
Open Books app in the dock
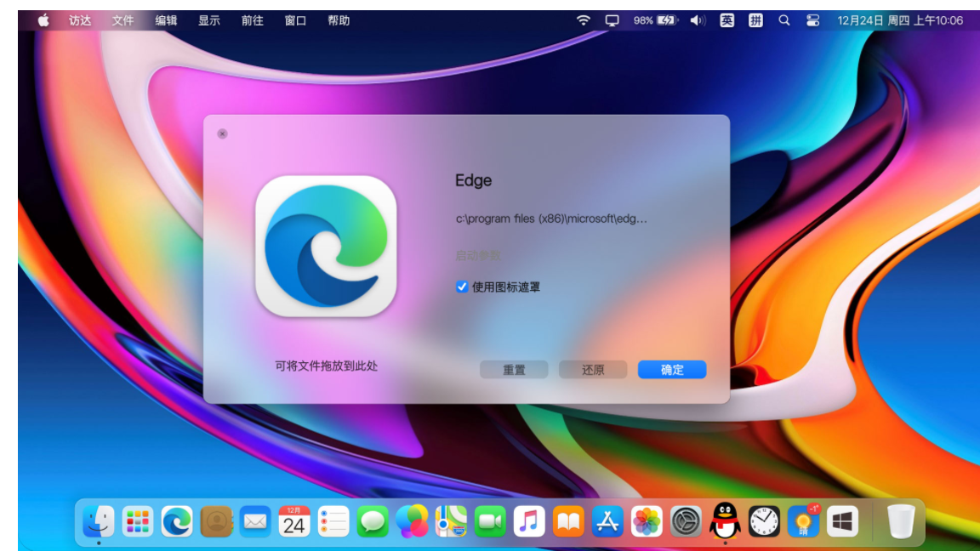tap(569, 521)
